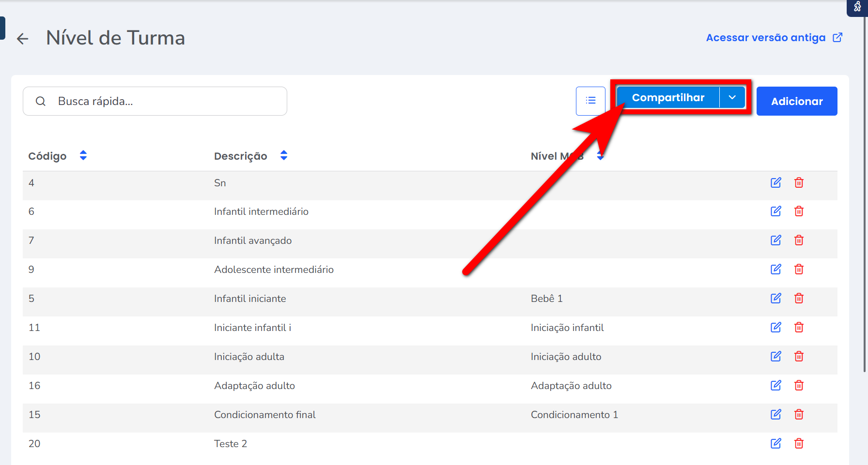This screenshot has height=465, width=868.
Task: Sort the table by Descrição
Action: click(x=284, y=155)
